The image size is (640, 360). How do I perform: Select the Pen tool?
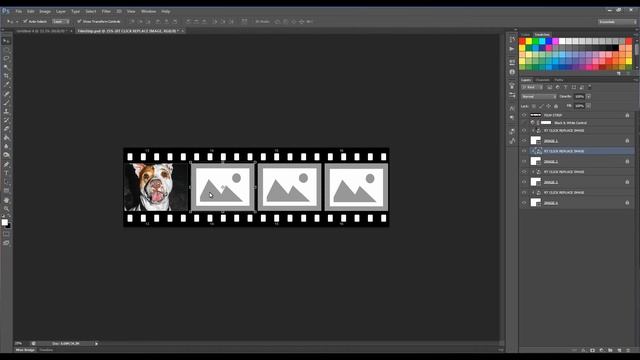[x=6, y=164]
